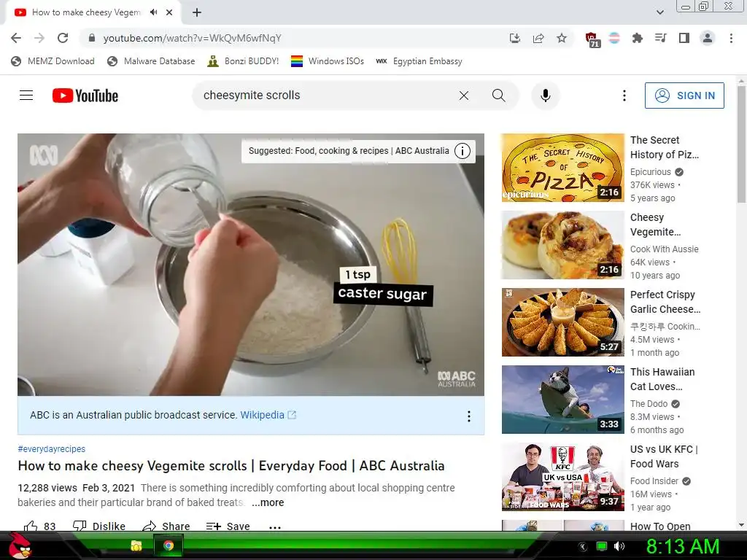The width and height of the screenshot is (747, 560).
Task: Open the info panel three-dot options
Action: tap(469, 416)
